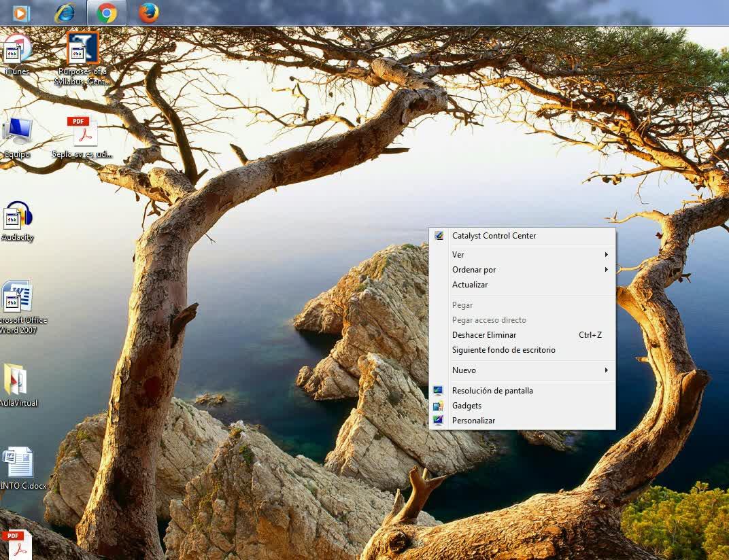Launch Internet Explorer from the taskbar

(x=65, y=12)
